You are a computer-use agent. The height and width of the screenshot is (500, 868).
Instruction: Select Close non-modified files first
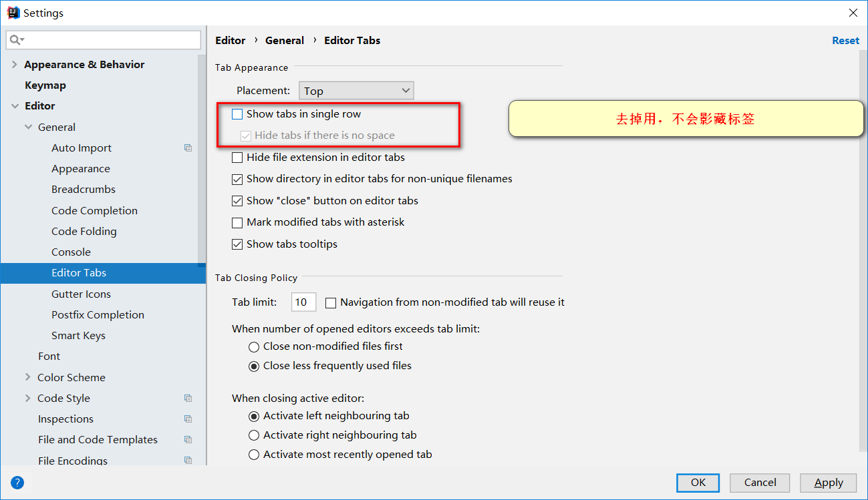254,346
